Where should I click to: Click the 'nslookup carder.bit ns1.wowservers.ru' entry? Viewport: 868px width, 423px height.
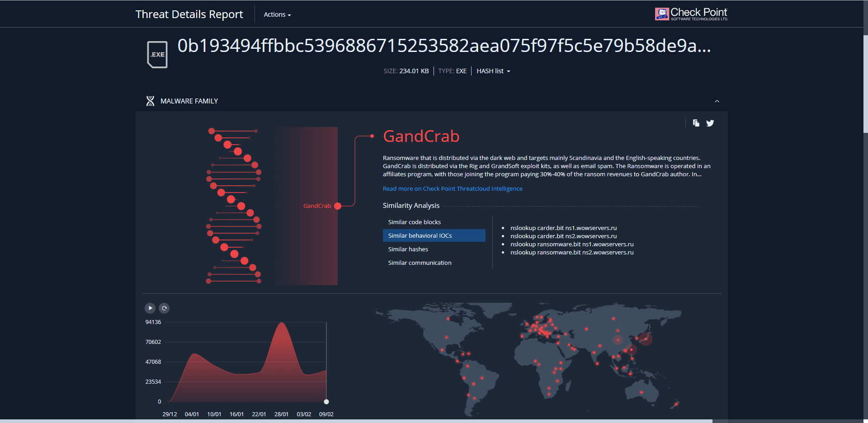563,228
